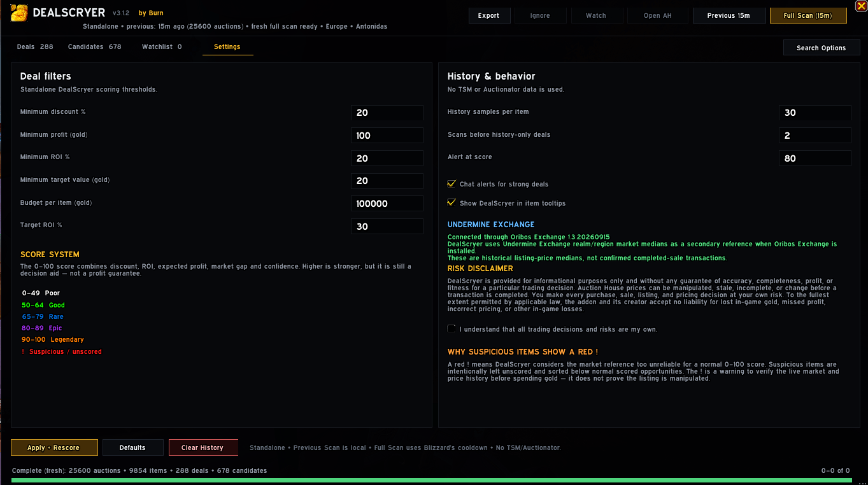Tick the trading risks acknowledgment checkbox
Viewport: 868px width, 485px height.
click(452, 329)
